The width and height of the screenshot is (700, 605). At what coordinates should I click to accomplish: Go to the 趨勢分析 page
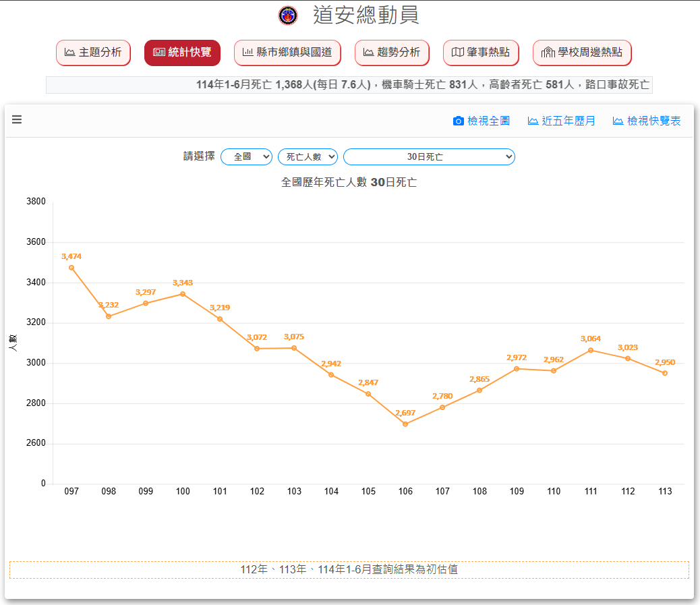point(392,53)
